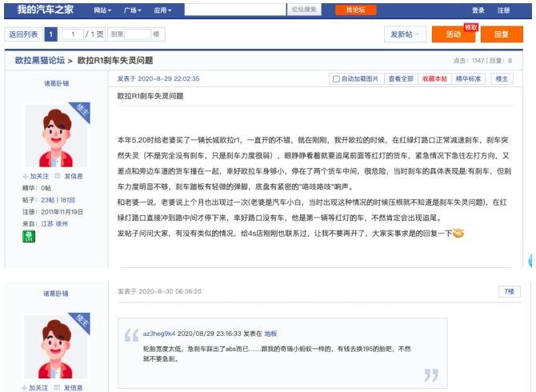Click the 181回 reply count link

pos(68,200)
